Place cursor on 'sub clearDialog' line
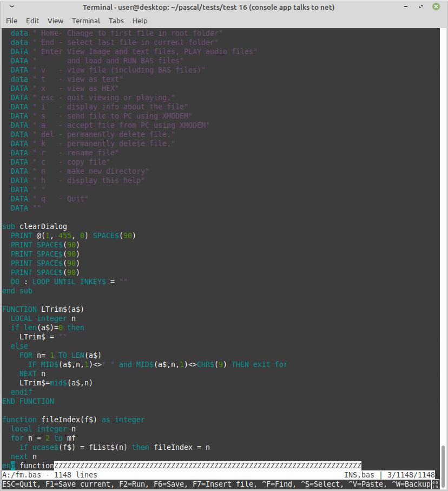Image resolution: width=448 pixels, height=491 pixels. (35, 226)
